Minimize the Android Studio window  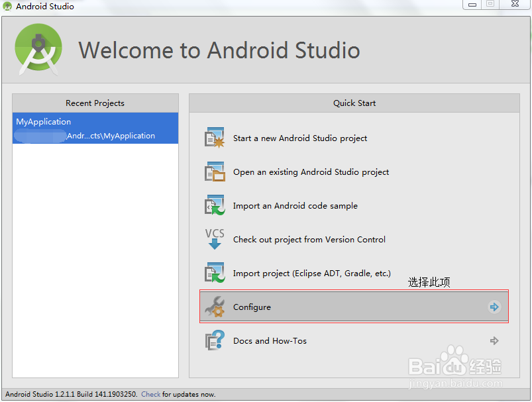[x=472, y=5]
